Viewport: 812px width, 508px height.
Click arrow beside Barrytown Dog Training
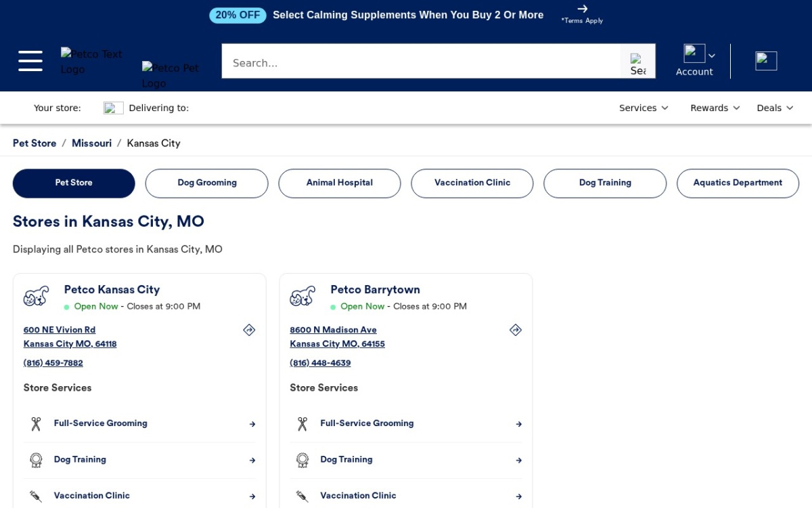pyautogui.click(x=519, y=460)
